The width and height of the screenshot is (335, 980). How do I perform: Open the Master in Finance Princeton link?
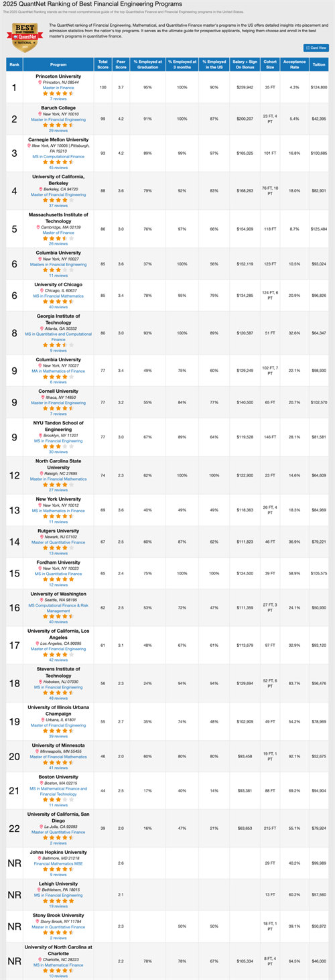(59, 86)
